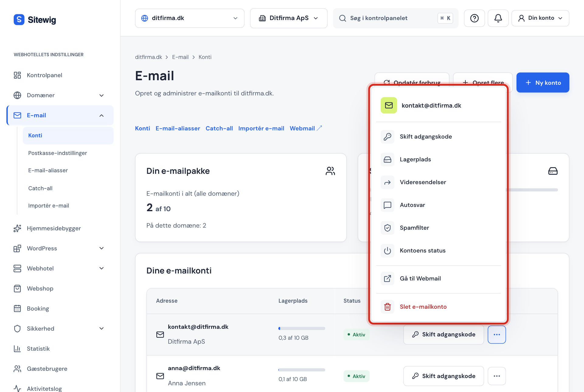Expand the WordPress sidebar section
584x392 pixels.
(102, 248)
